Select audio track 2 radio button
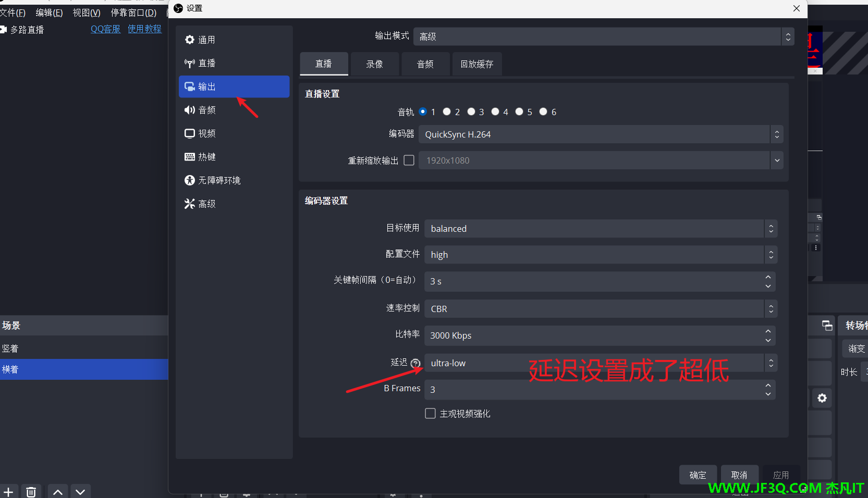868x498 pixels. click(447, 111)
